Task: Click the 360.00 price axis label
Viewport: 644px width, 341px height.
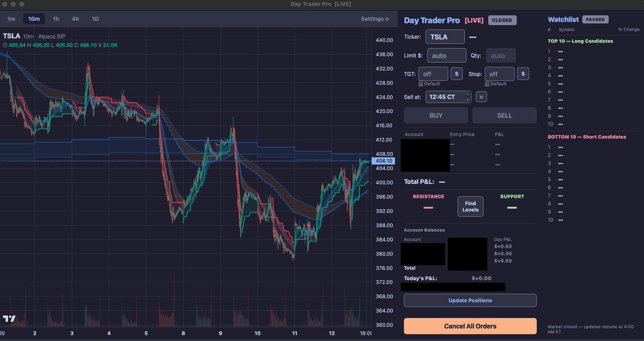Action: click(385, 325)
